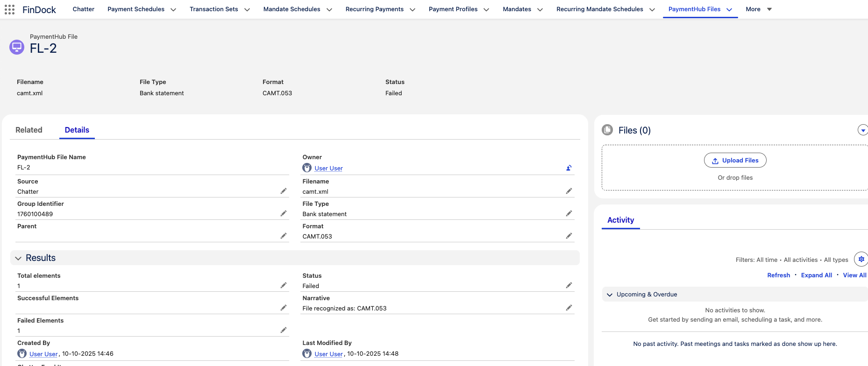Open the Files card actions dropdown
The height and width of the screenshot is (366, 868).
tap(863, 130)
